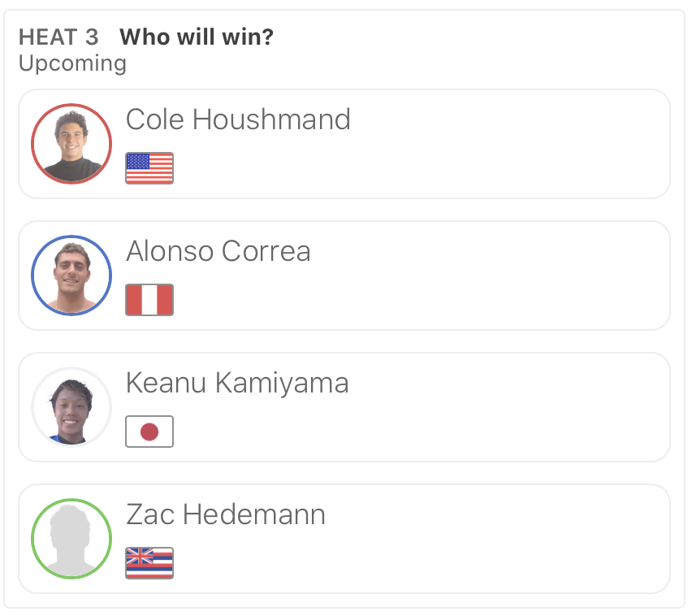Click Keanu Kamiyama's profile photo
The height and width of the screenshot is (616, 692).
click(x=71, y=407)
